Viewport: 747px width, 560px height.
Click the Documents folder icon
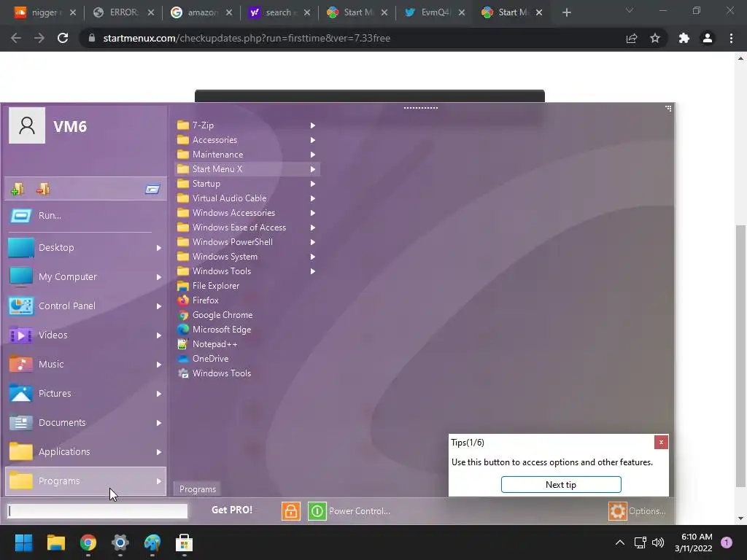point(21,422)
